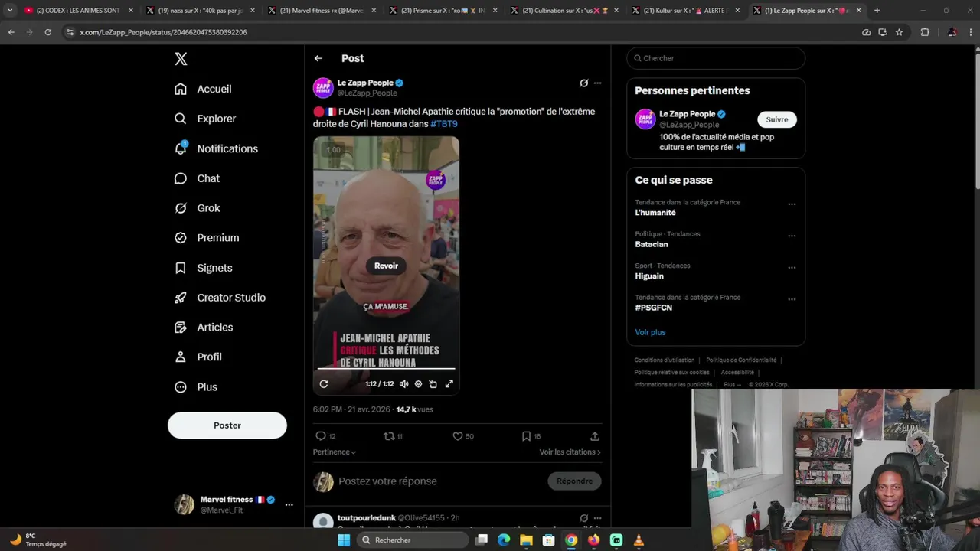Open video settings gear
Image resolution: width=980 pixels, height=551 pixels.
418,384
